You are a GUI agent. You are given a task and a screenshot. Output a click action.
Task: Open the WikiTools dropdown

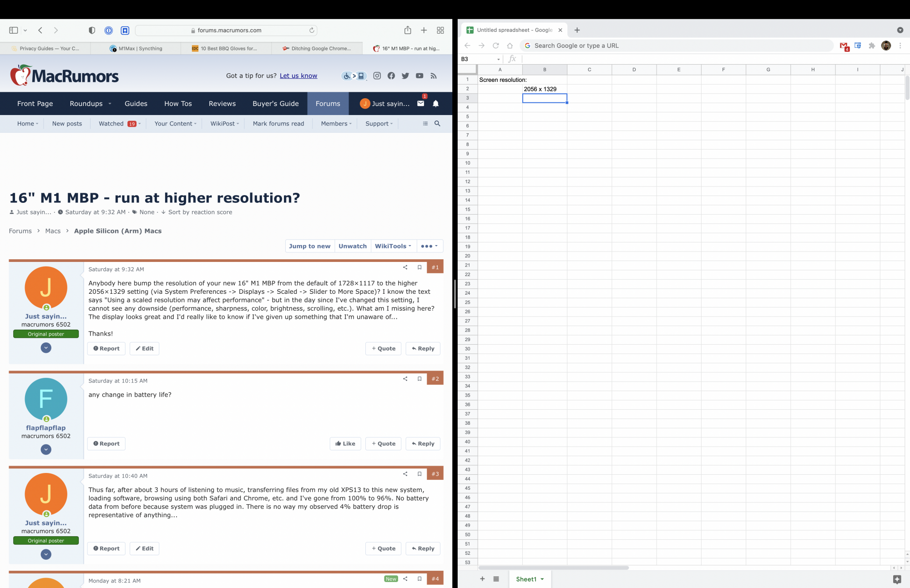point(393,246)
